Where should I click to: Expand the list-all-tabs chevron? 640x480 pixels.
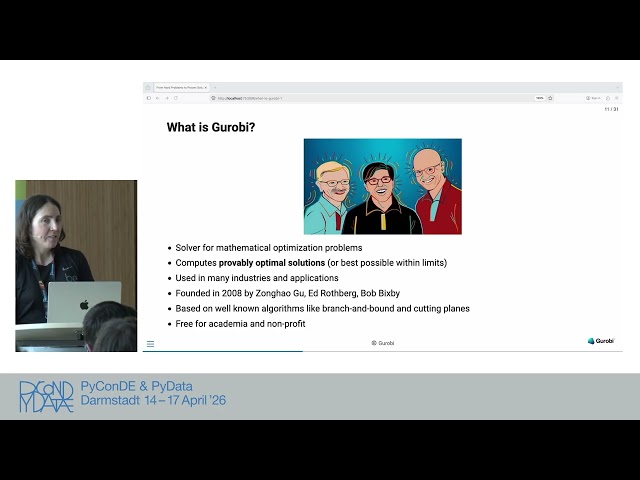coord(618,87)
